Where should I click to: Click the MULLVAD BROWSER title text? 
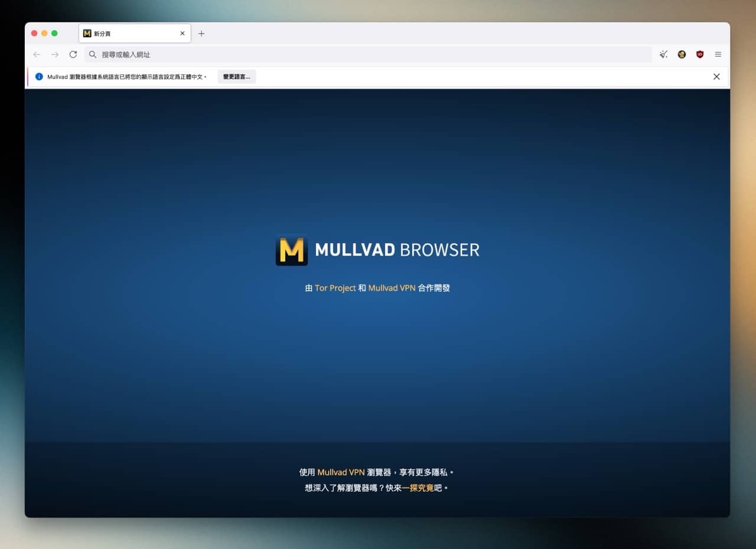pos(397,250)
